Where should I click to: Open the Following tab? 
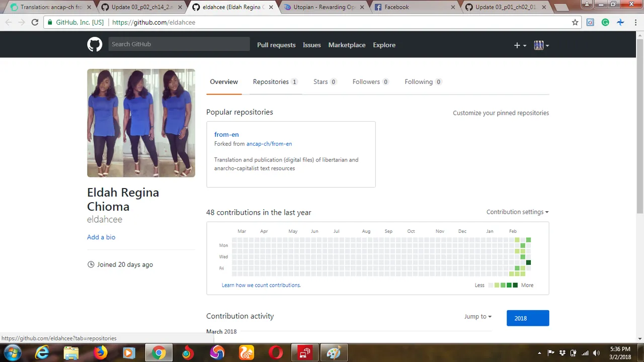[x=423, y=81]
